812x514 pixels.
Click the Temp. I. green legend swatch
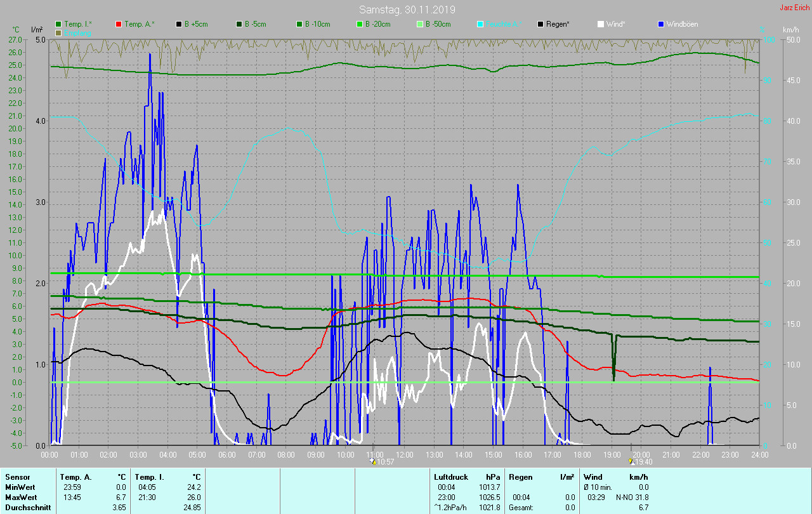point(58,24)
